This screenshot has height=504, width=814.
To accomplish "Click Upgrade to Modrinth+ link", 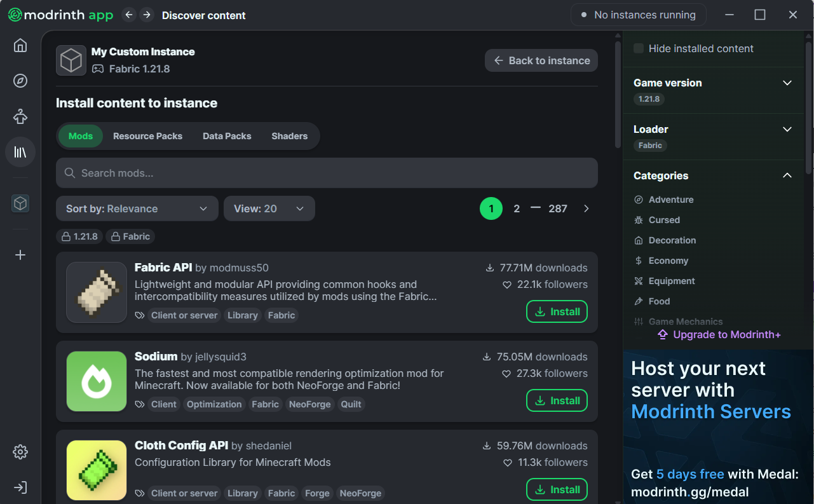I will pos(719,334).
